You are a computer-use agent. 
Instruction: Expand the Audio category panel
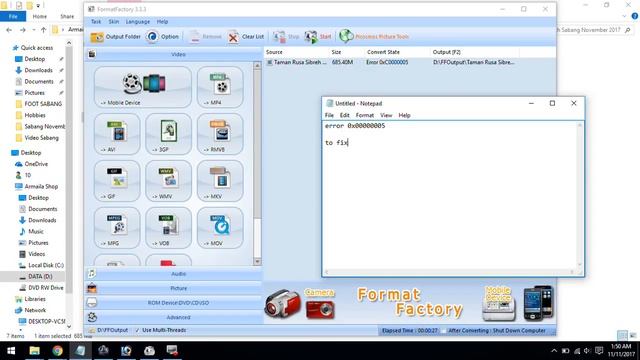point(173,274)
